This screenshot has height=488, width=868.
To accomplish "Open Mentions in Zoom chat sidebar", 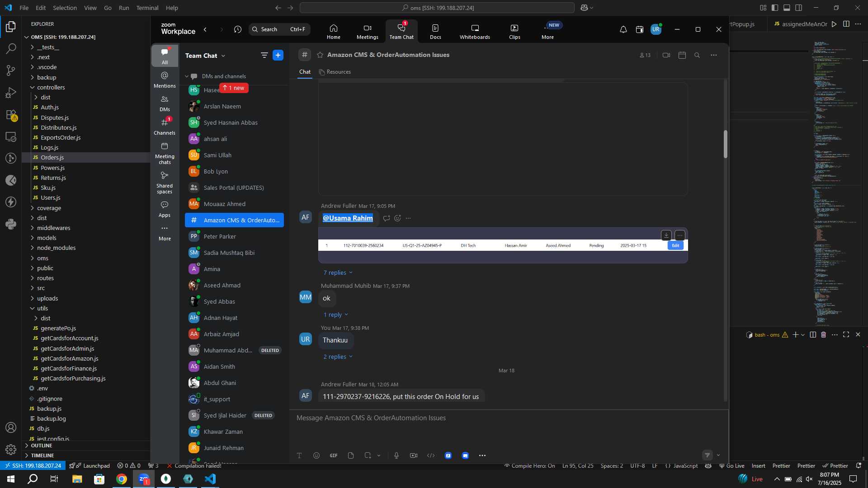I will (x=165, y=80).
